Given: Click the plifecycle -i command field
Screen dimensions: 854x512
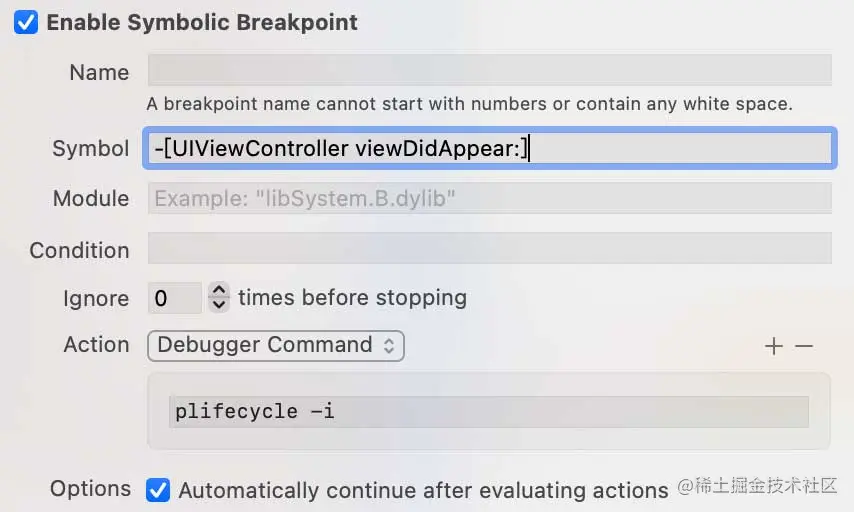Looking at the screenshot, I should pos(489,412).
